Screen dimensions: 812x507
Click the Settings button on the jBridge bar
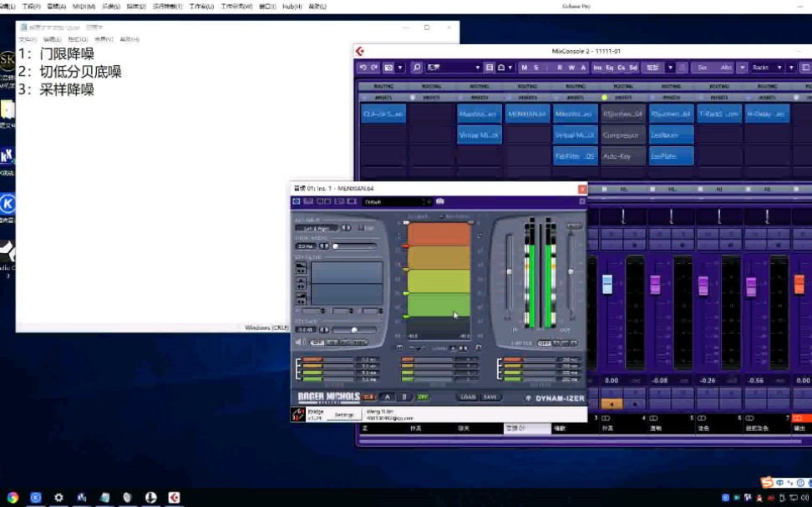pyautogui.click(x=345, y=414)
